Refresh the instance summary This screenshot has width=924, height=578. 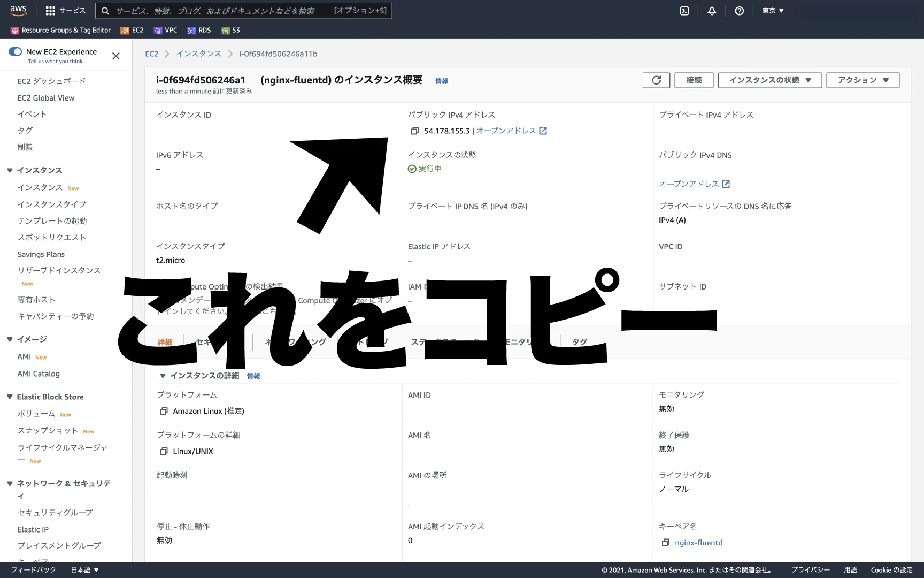(x=657, y=80)
